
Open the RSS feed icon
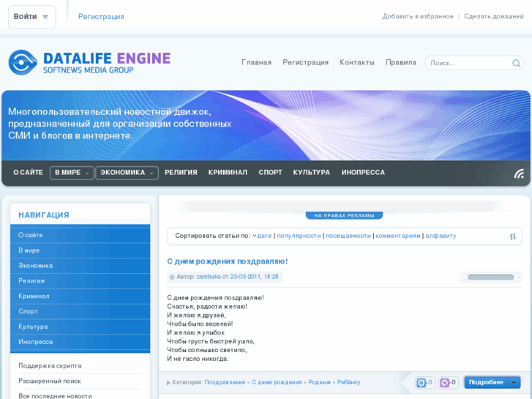pyautogui.click(x=519, y=174)
